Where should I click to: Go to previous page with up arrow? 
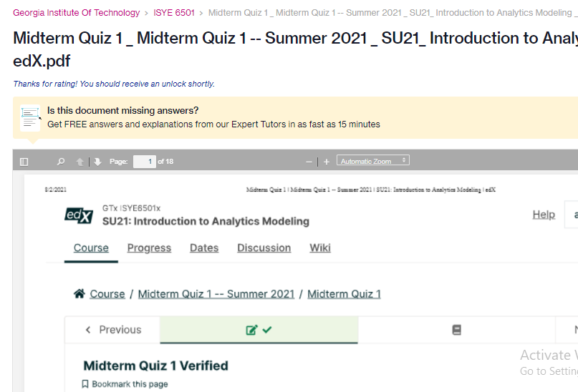click(x=80, y=162)
